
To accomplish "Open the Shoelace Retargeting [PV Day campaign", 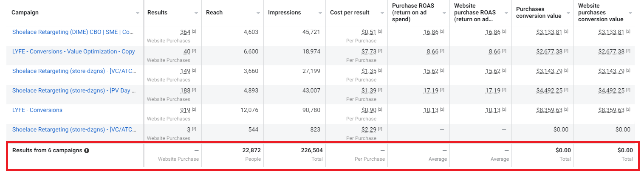I will (73, 90).
